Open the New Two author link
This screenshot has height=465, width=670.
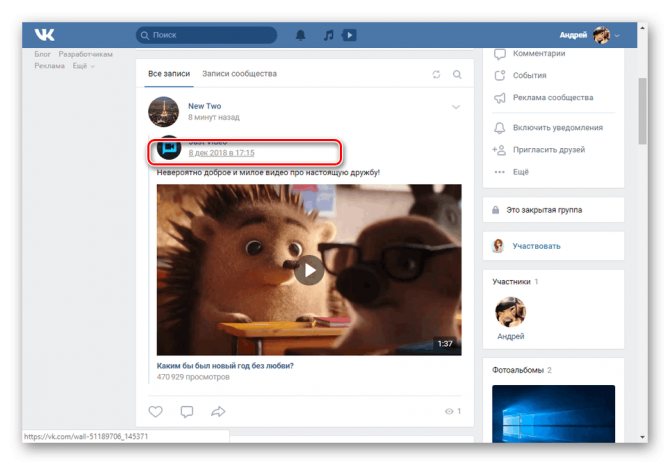click(205, 106)
